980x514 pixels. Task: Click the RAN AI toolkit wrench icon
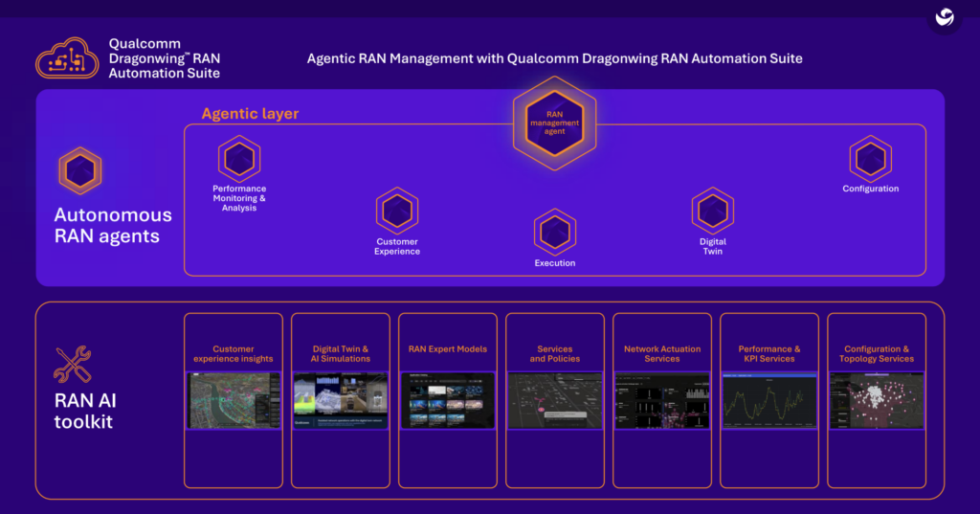point(73,365)
